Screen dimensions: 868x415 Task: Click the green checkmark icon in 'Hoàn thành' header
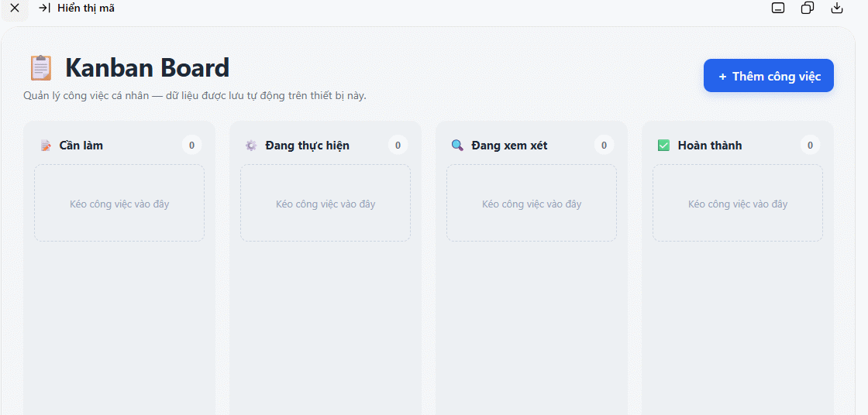click(x=663, y=146)
